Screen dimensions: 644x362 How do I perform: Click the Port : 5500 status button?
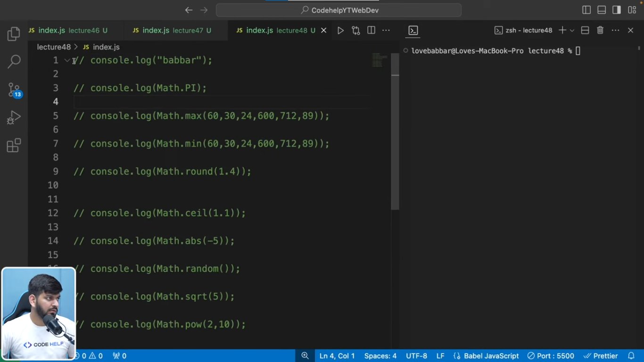551,356
